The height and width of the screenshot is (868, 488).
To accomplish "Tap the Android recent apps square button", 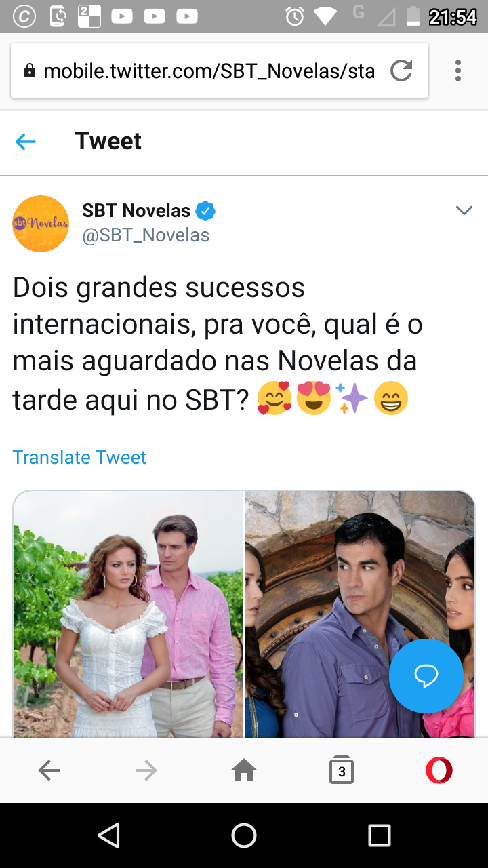I will (380, 835).
